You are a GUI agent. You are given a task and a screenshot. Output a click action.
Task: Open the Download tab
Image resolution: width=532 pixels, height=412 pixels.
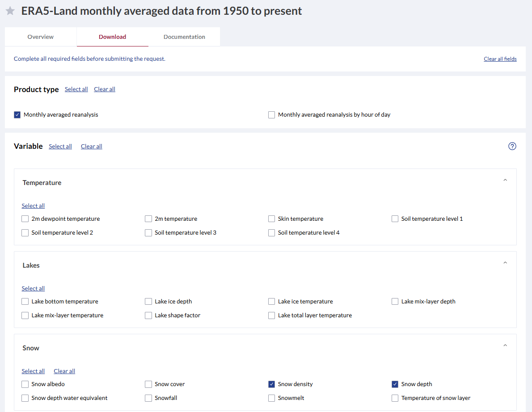(x=112, y=37)
